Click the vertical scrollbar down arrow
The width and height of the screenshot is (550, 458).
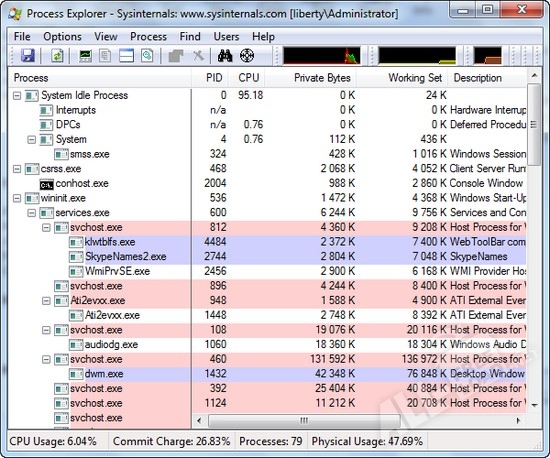[534, 405]
